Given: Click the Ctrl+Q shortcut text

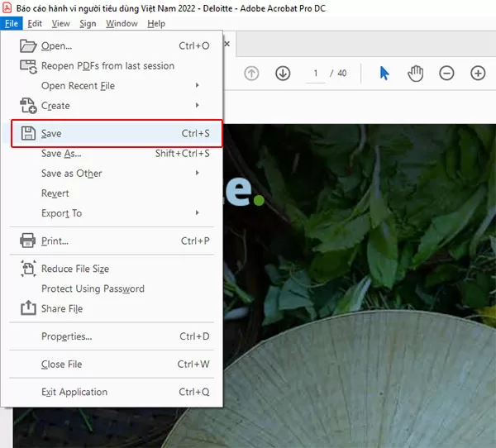Looking at the screenshot, I should (194, 392).
